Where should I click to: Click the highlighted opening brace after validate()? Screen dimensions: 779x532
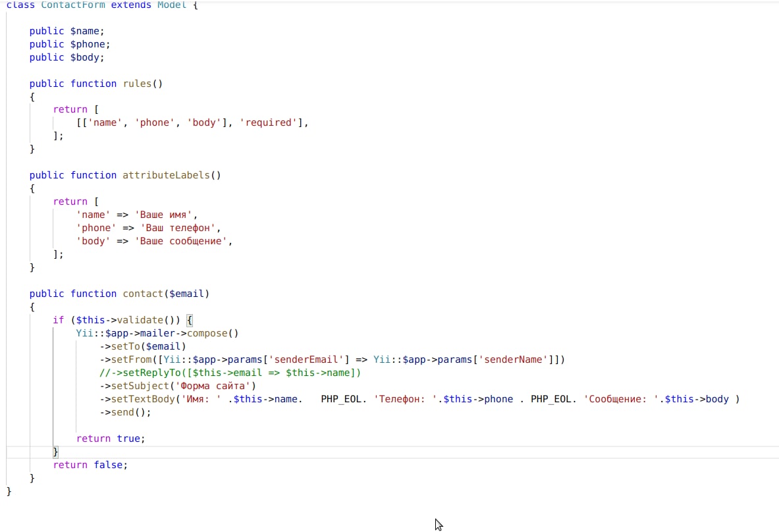pos(189,320)
